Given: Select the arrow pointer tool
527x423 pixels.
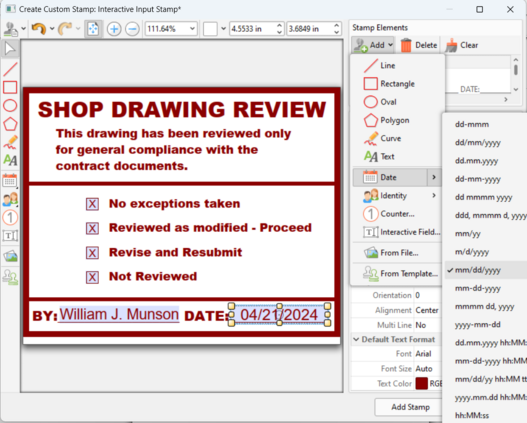Looking at the screenshot, I should coord(10,49).
